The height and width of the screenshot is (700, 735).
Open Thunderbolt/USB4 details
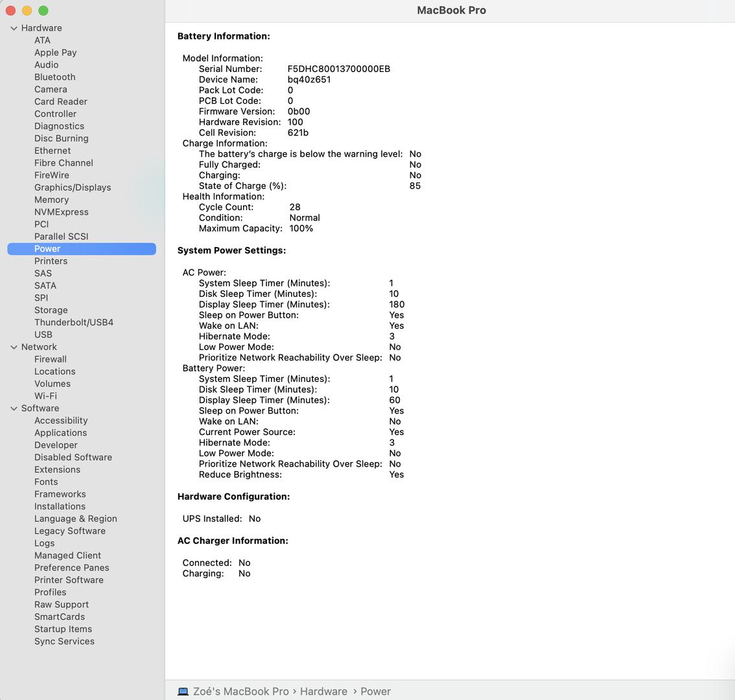(x=73, y=322)
